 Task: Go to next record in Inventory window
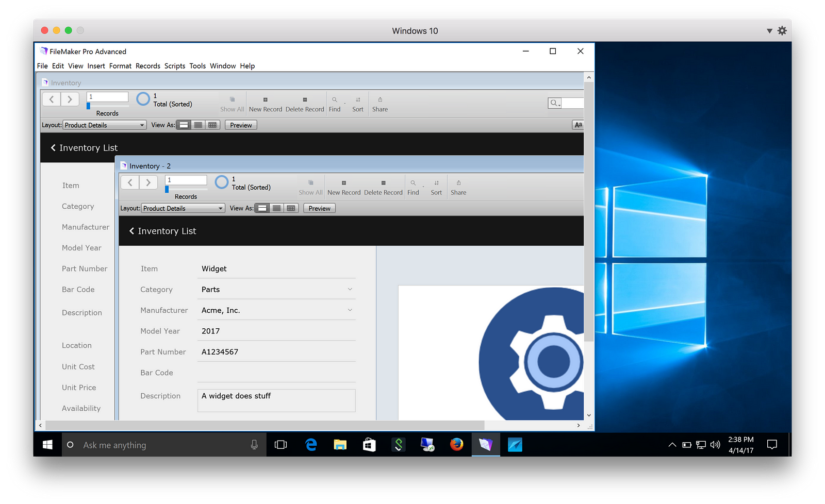pyautogui.click(x=70, y=99)
